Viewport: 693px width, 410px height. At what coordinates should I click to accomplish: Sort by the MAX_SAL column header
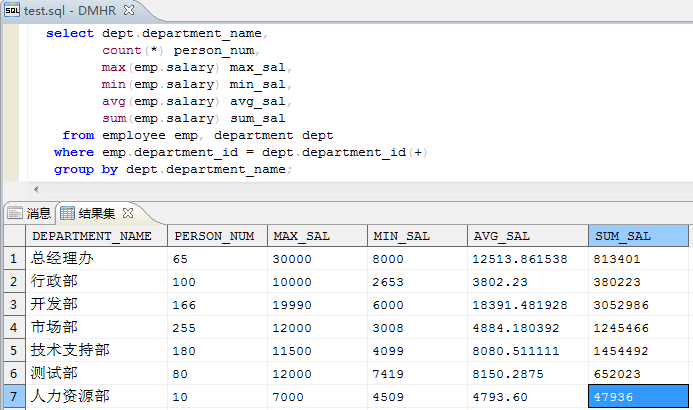314,236
